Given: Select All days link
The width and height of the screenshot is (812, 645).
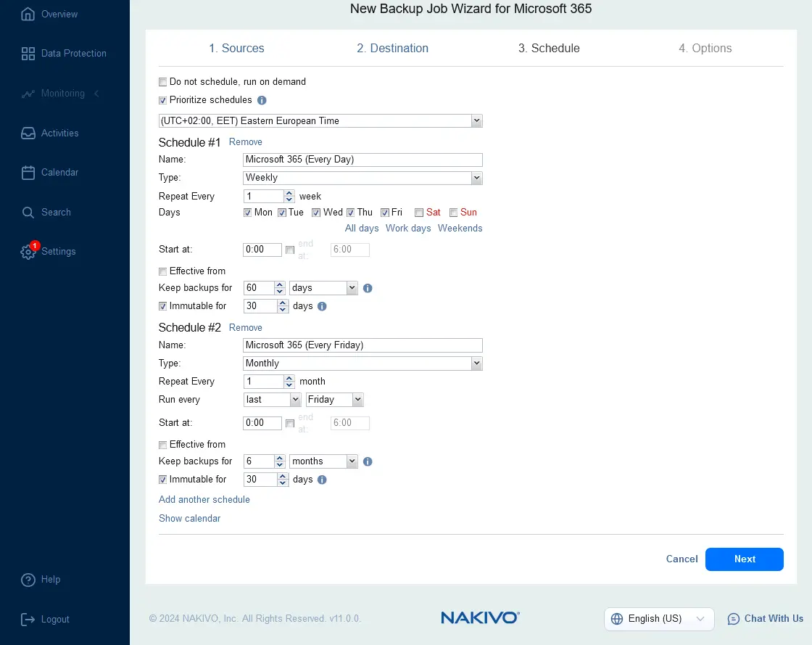Looking at the screenshot, I should (x=362, y=229).
